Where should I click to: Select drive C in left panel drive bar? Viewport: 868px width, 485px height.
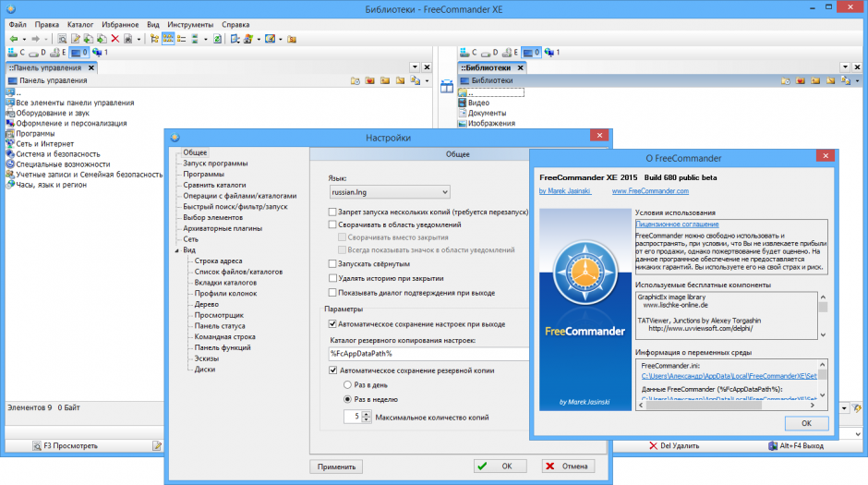(16, 53)
